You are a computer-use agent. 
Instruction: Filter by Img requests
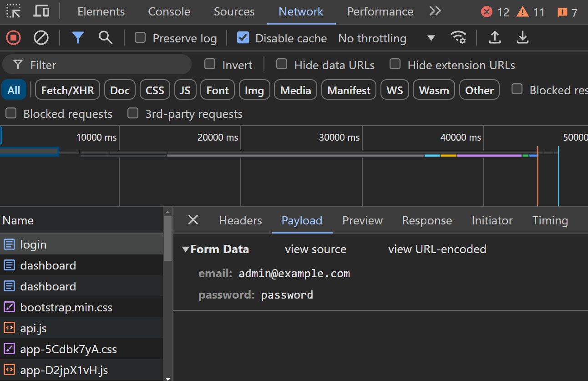click(x=254, y=90)
